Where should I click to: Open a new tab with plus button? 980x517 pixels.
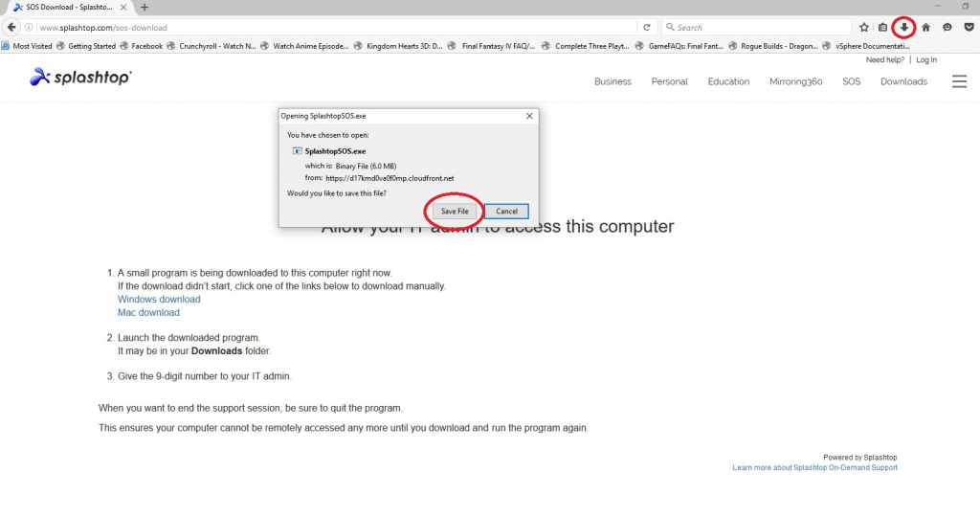pyautogui.click(x=145, y=8)
